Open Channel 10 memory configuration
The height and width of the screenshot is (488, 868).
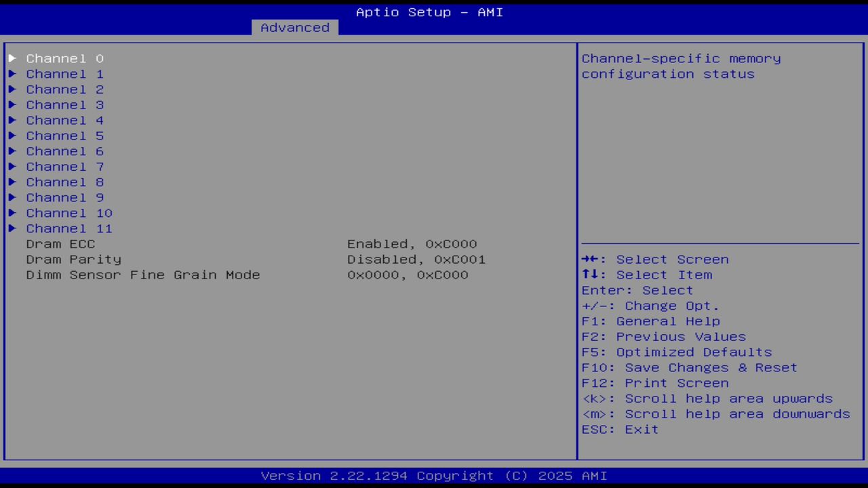tap(68, 213)
